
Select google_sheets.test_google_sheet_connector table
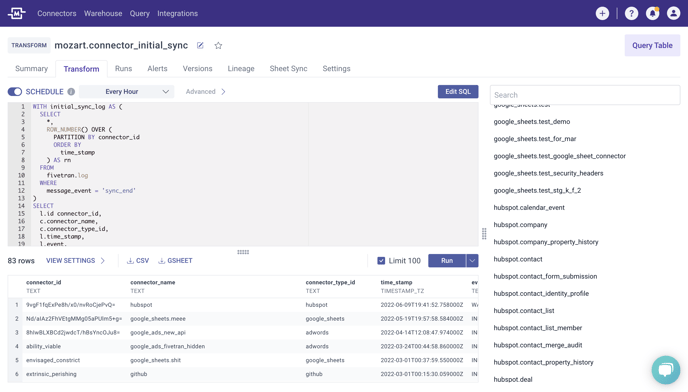tap(559, 156)
